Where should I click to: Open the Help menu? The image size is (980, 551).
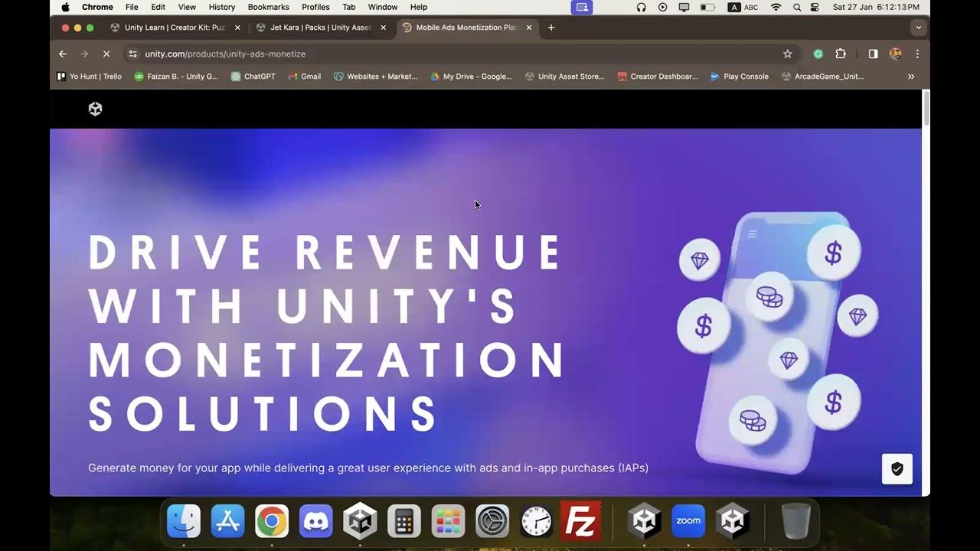(419, 7)
